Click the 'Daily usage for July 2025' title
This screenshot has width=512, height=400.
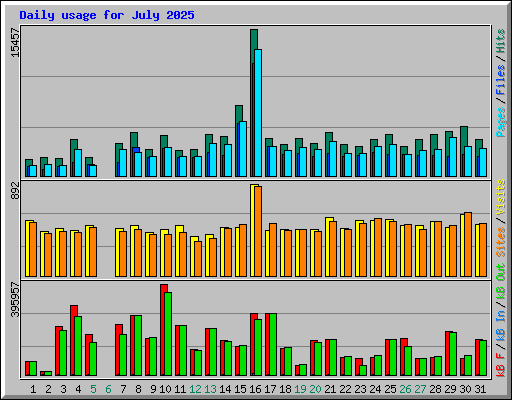(107, 15)
